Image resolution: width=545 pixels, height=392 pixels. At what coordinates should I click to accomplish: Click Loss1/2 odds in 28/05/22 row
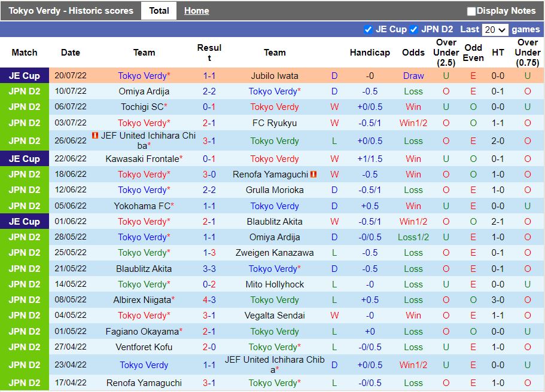pos(413,237)
